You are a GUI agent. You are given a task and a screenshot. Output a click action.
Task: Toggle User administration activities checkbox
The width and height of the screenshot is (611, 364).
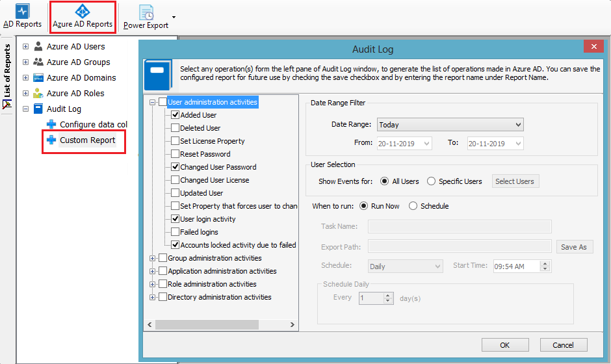coord(163,102)
